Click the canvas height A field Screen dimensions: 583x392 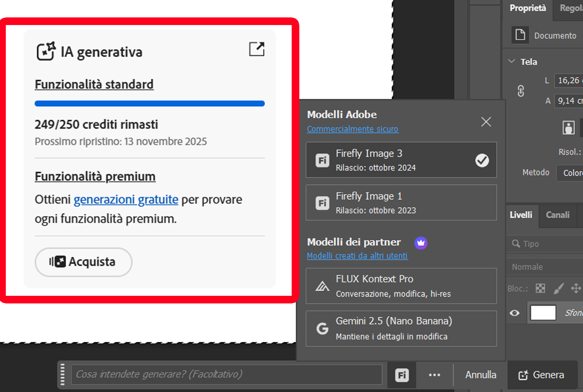tap(568, 101)
